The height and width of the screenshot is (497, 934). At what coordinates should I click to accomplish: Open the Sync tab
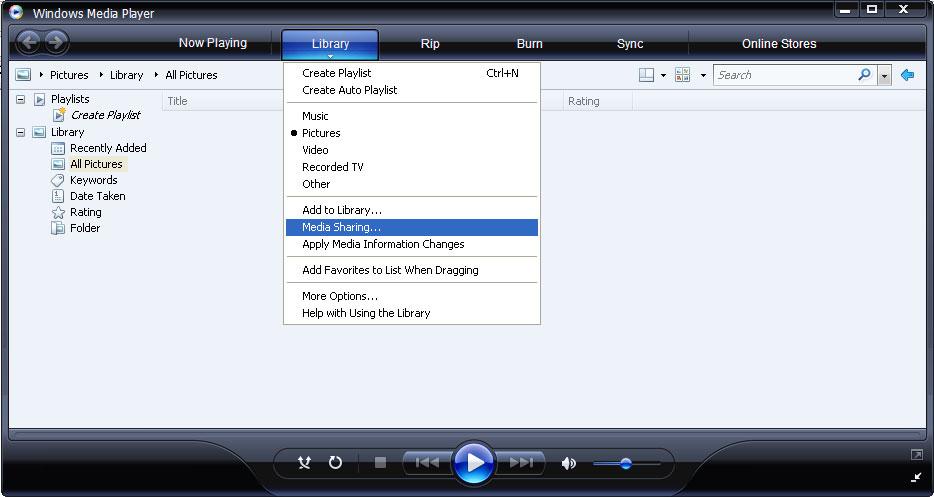point(630,44)
